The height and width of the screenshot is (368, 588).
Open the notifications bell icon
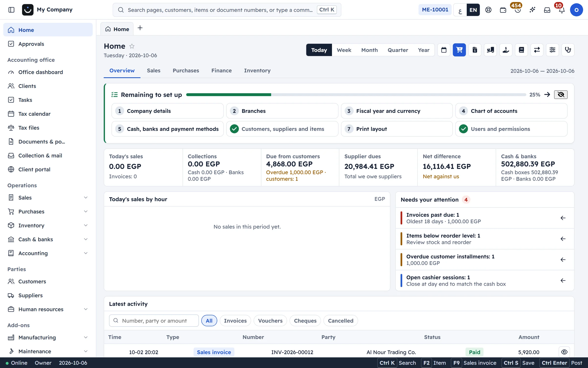click(562, 10)
